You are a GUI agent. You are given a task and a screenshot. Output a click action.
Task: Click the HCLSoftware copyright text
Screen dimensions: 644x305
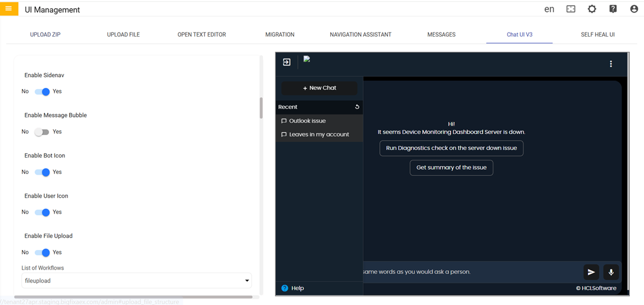pos(596,288)
